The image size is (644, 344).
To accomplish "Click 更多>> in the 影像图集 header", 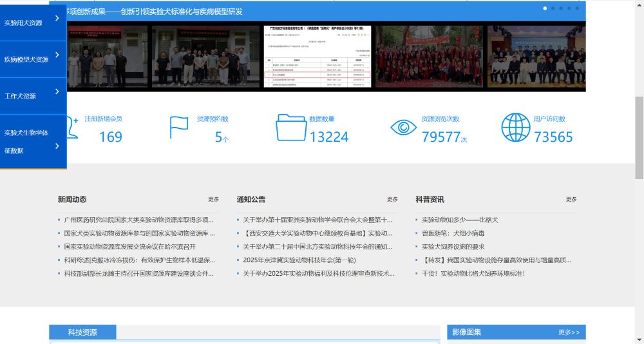I will tap(569, 332).
